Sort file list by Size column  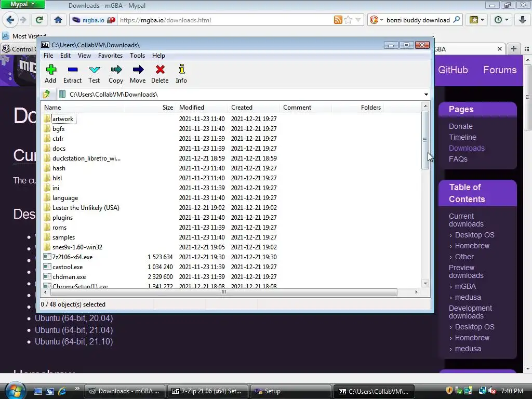150,107
